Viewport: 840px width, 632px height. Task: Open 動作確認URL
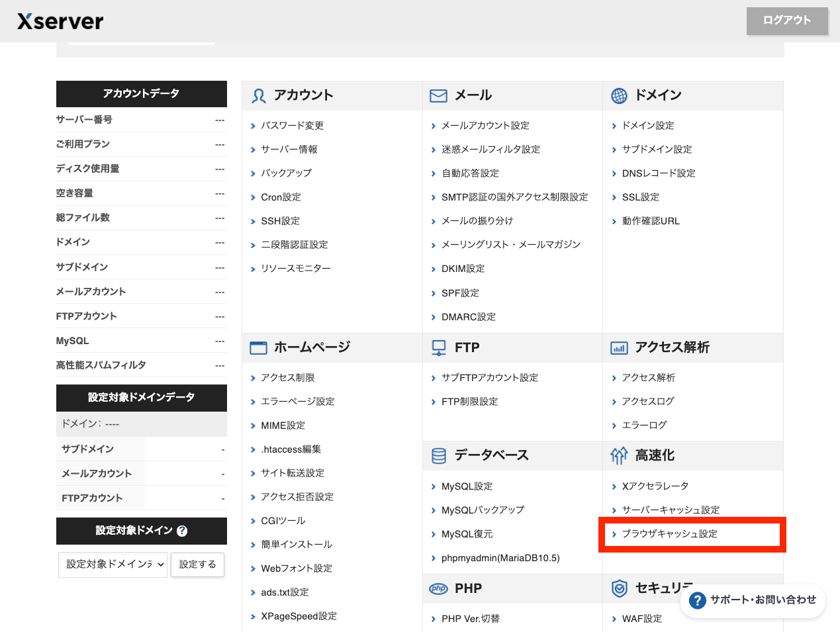tap(651, 221)
